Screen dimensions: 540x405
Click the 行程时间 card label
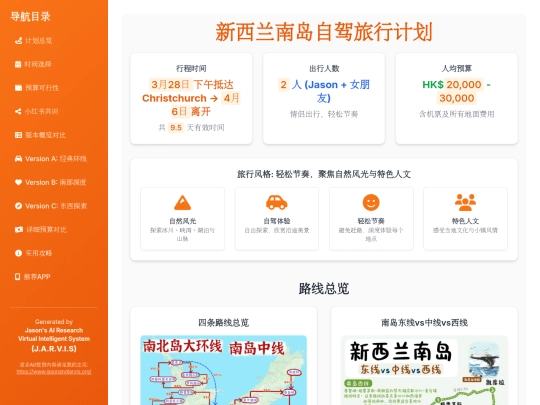[x=191, y=69]
